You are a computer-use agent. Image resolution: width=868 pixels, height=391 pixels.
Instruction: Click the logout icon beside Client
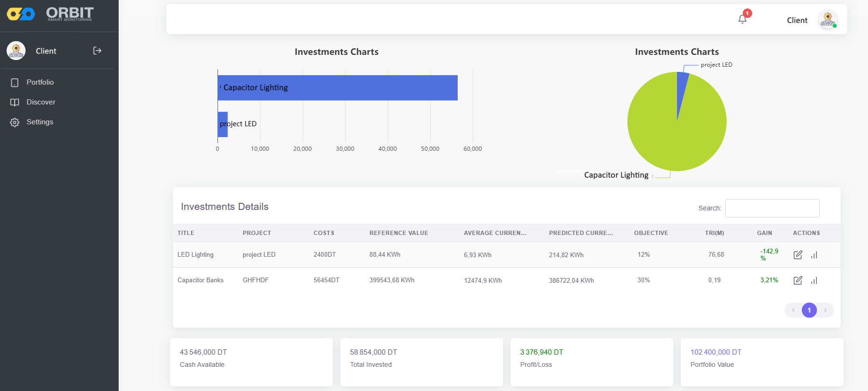pos(97,51)
